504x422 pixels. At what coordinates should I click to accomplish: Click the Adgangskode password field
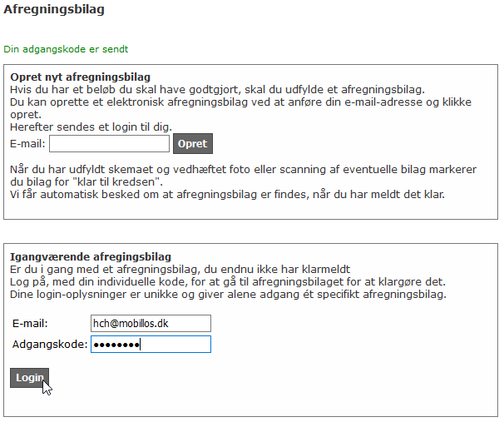pos(151,344)
